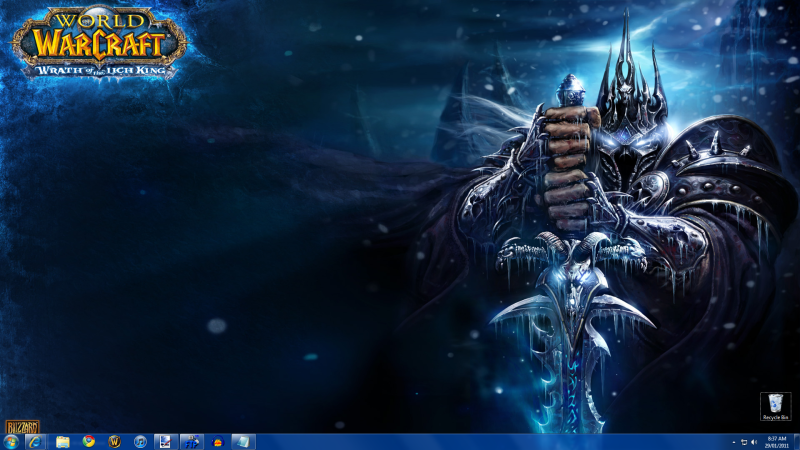Open the network status tray icon
Screen dimensions: 800x450
click(x=744, y=442)
